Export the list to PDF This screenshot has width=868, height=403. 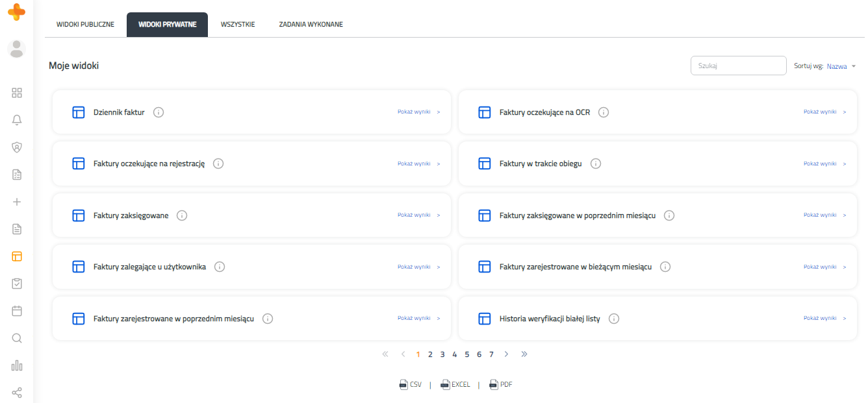click(x=501, y=384)
